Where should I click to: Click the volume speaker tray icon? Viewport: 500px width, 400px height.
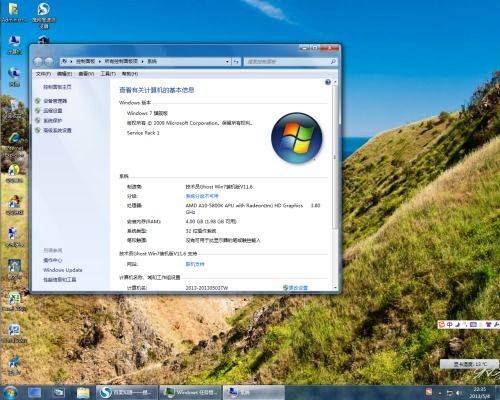click(x=459, y=393)
